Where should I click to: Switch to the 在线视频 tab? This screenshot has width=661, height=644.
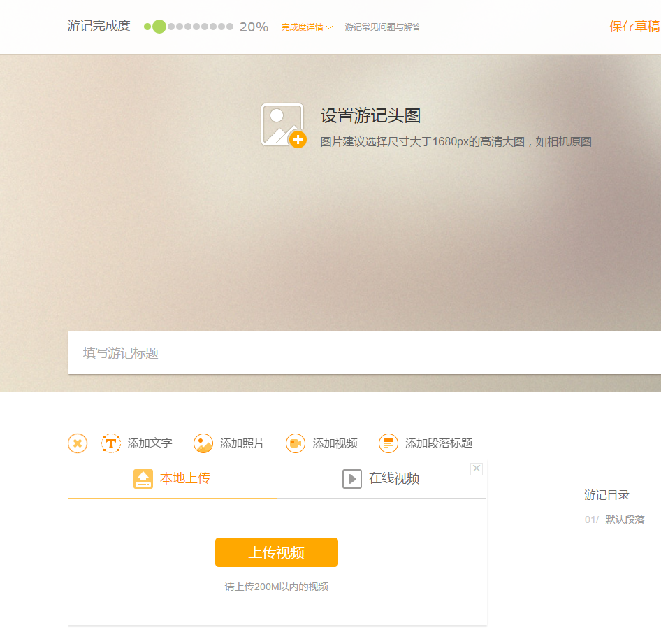[381, 479]
